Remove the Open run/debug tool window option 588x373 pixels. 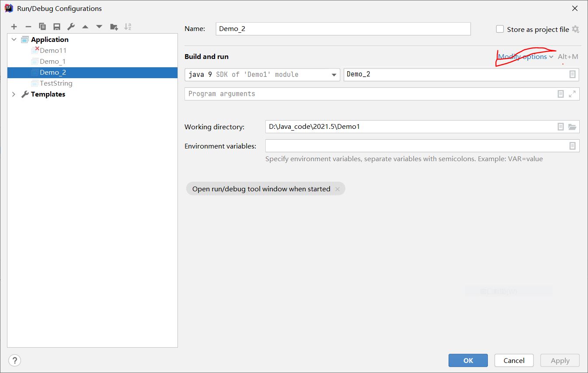(x=337, y=189)
